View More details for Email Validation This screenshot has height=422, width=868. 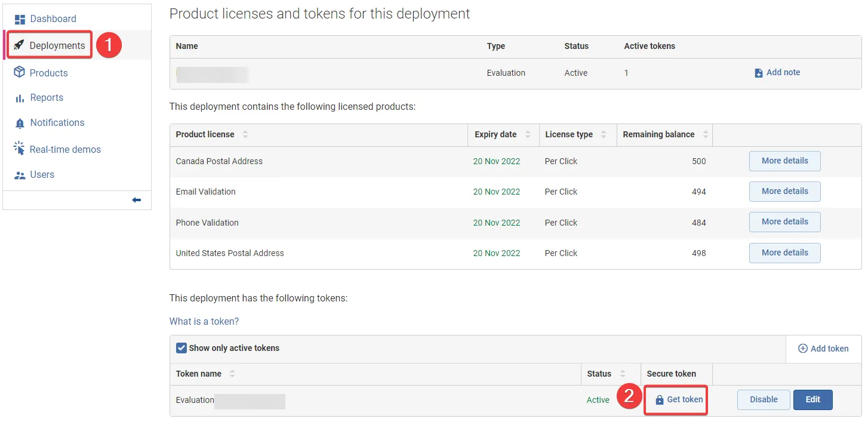click(x=784, y=191)
